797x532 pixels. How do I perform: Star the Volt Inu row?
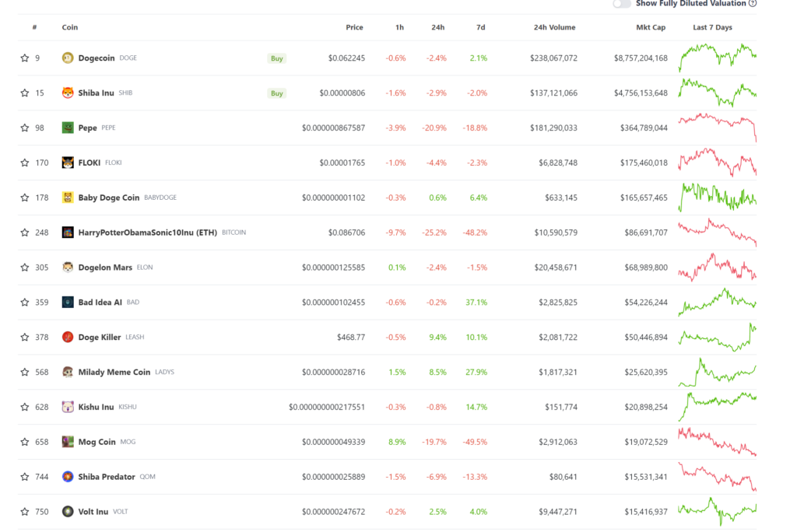pyautogui.click(x=24, y=512)
